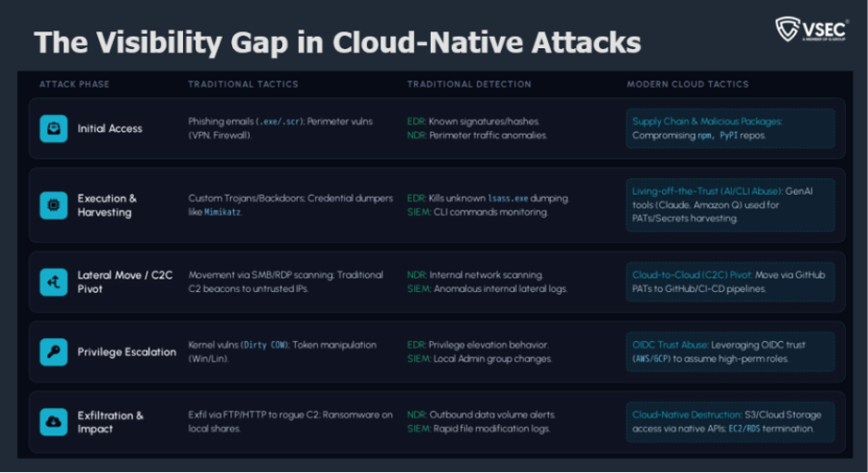Click the OIDC Trust Abuse box
Screen dimensions: 868x473
[x=730, y=351]
